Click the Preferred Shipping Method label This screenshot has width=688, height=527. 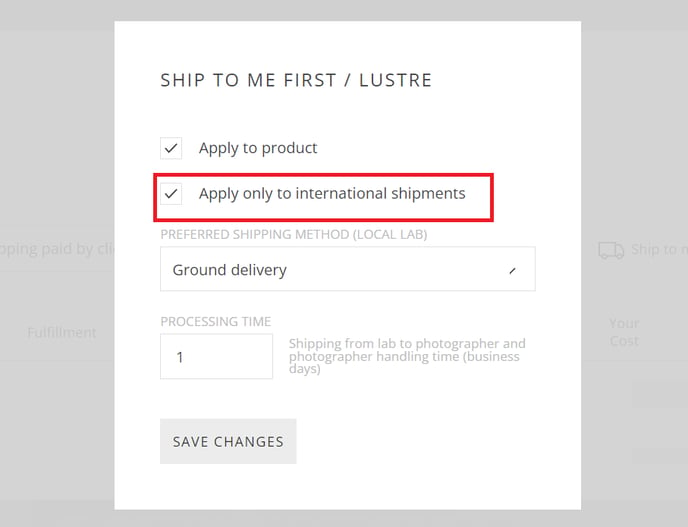click(294, 234)
